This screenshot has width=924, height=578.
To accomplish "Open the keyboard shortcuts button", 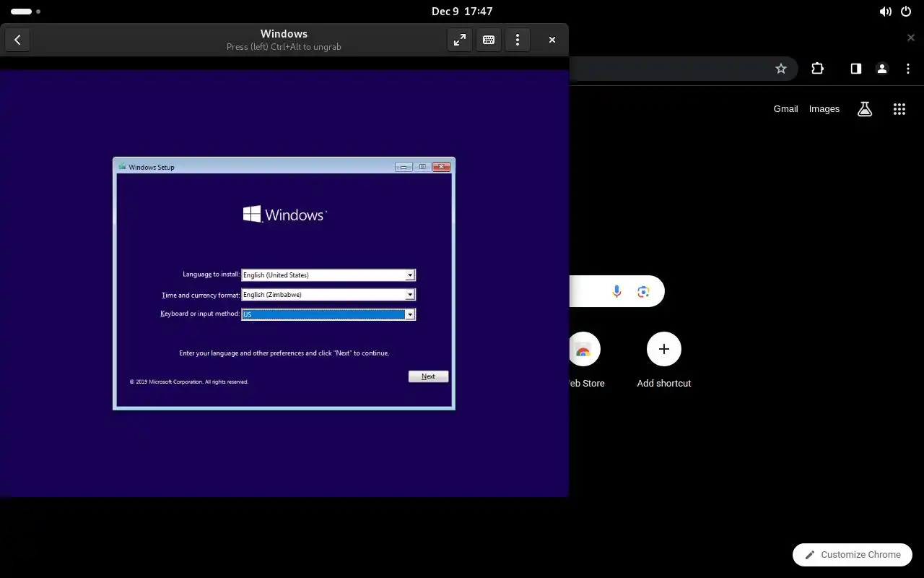I will pos(489,40).
